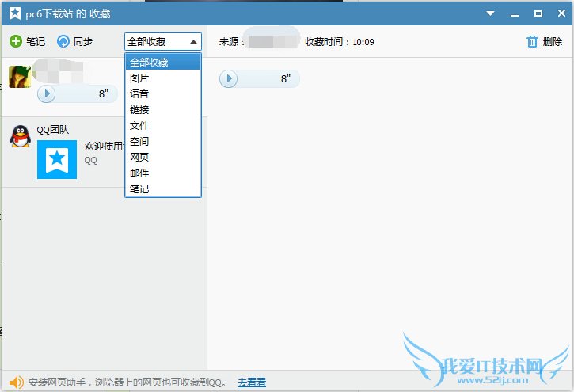Click the 欢迎使用 item title
The height and width of the screenshot is (392, 574).
pos(105,146)
